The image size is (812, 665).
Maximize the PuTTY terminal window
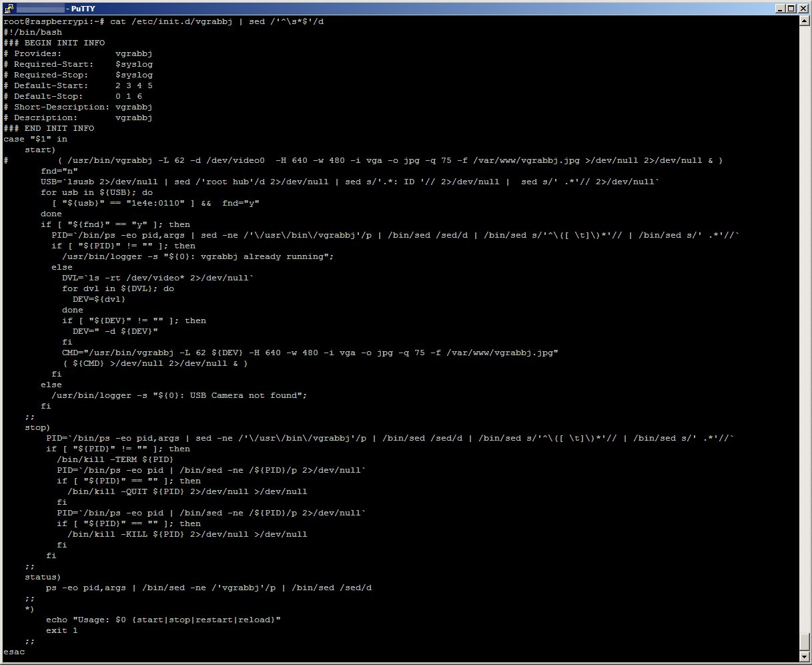791,8
